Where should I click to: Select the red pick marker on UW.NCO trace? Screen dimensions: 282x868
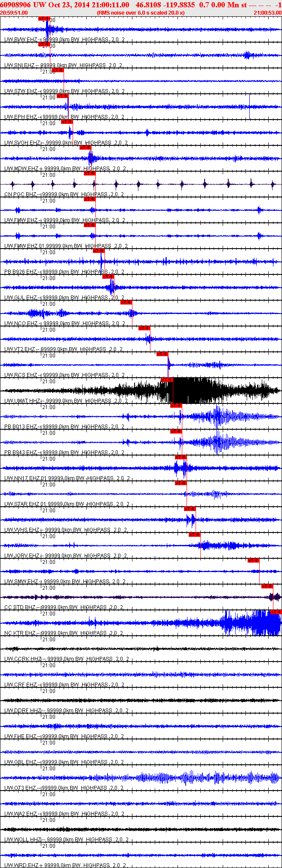pyautogui.click(x=126, y=302)
